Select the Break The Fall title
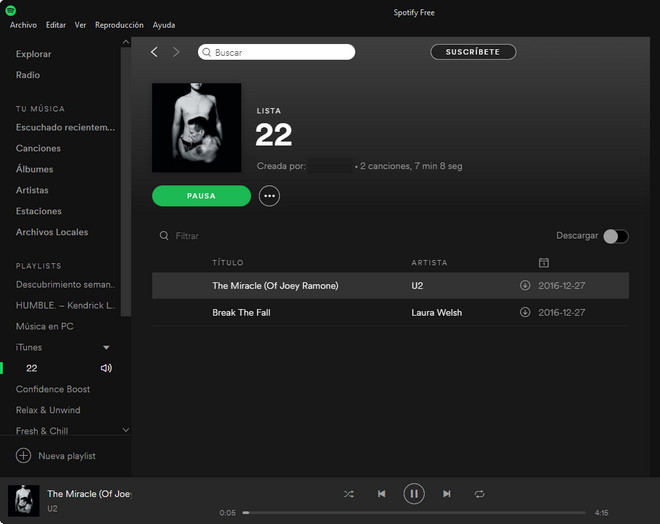Screen dimensions: 660x524 tap(241, 312)
